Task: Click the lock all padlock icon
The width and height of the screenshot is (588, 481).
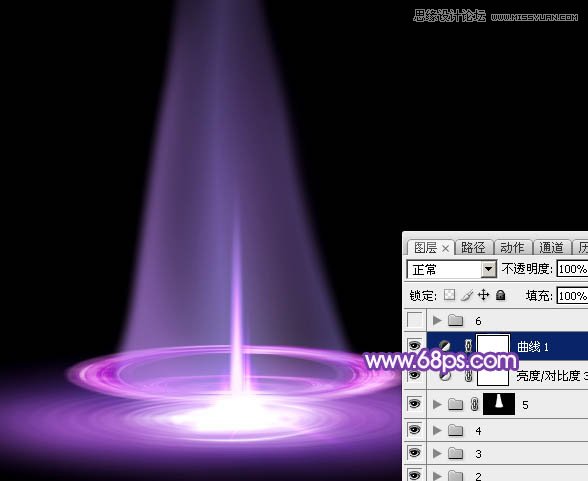Action: pos(500,295)
